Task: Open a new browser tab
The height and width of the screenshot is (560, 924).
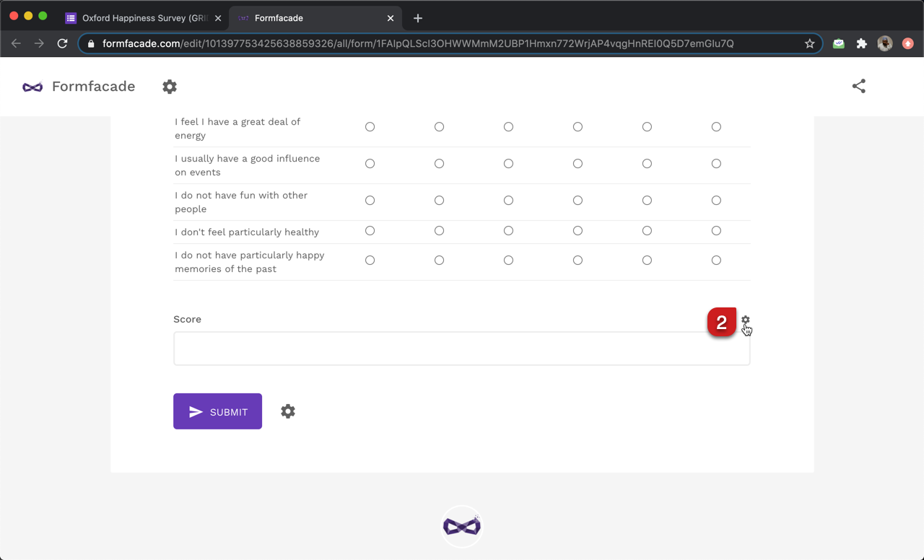Action: 418,18
